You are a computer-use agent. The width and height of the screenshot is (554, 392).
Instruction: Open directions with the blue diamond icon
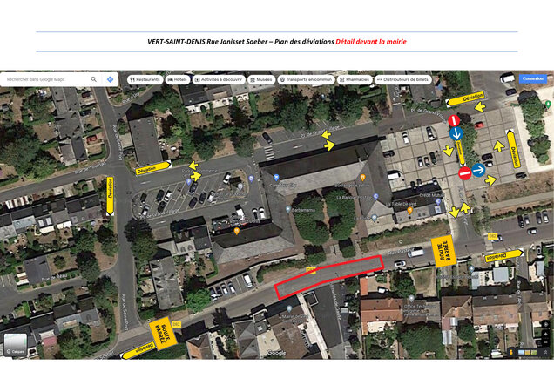click(111, 79)
